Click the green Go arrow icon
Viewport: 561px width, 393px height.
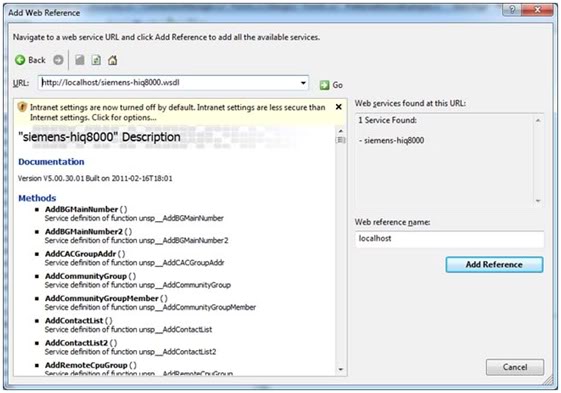pos(325,85)
